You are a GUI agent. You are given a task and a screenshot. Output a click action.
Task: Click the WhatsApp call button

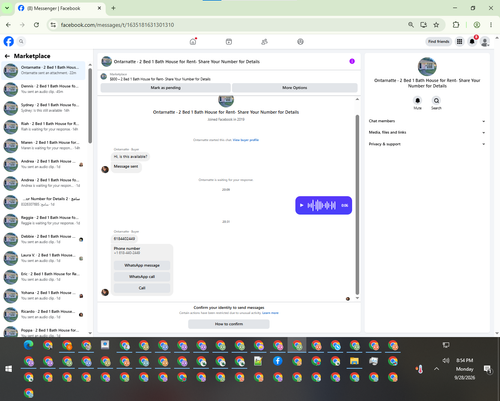tap(142, 277)
